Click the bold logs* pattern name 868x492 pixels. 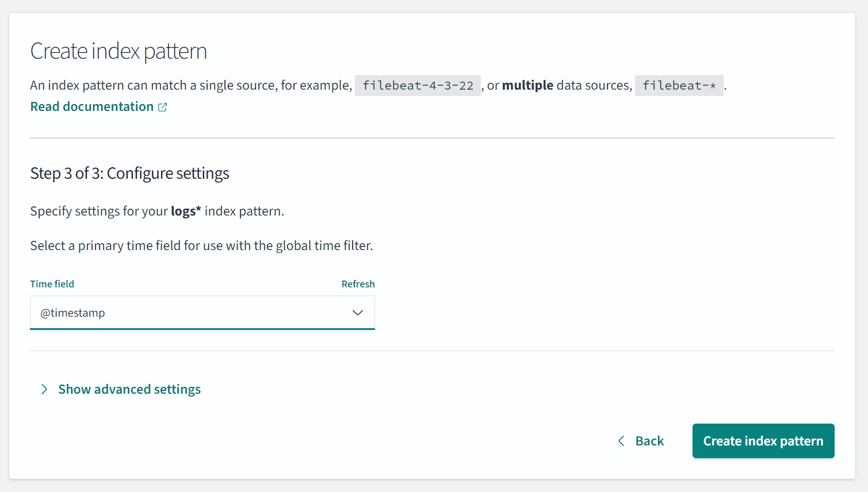[186, 212]
